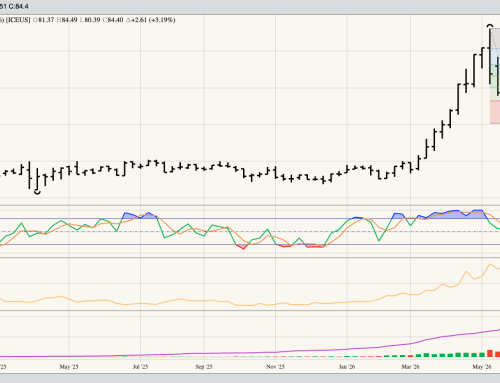This screenshot has height=383, width=500.
Task: Click the close price value 84.40
Action: (x=115, y=20)
